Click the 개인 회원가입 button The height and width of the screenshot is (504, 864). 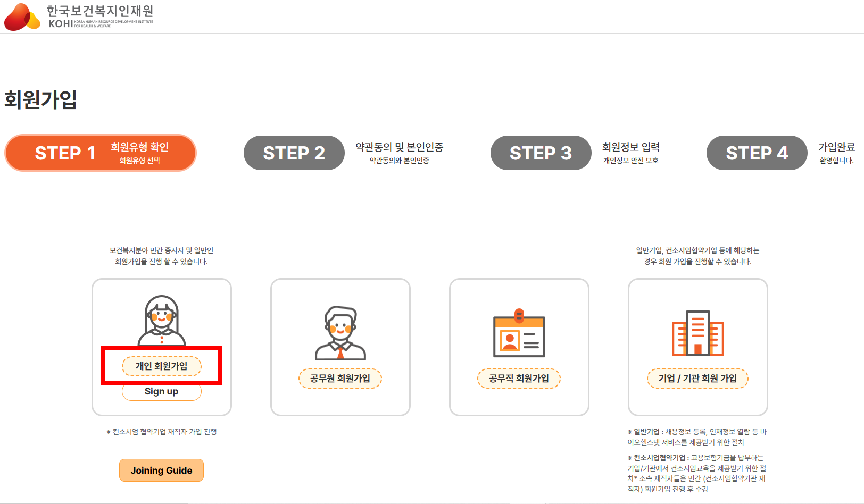pos(161,366)
